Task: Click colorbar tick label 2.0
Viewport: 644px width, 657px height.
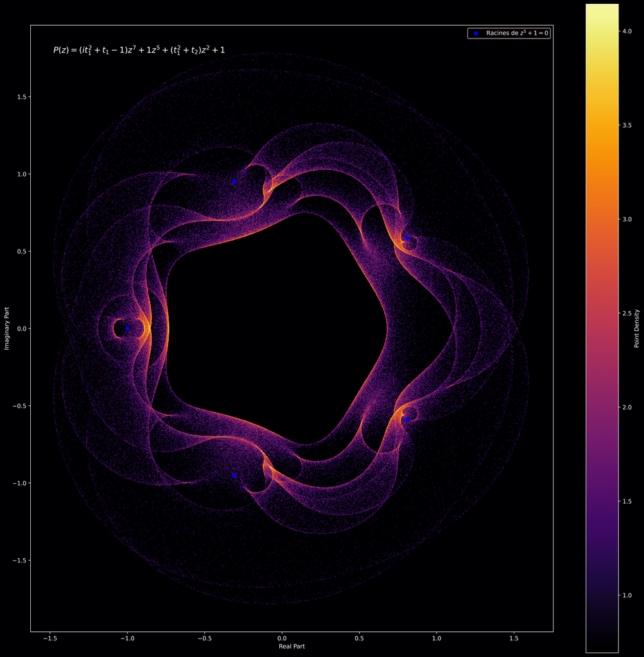Action: pyautogui.click(x=627, y=407)
